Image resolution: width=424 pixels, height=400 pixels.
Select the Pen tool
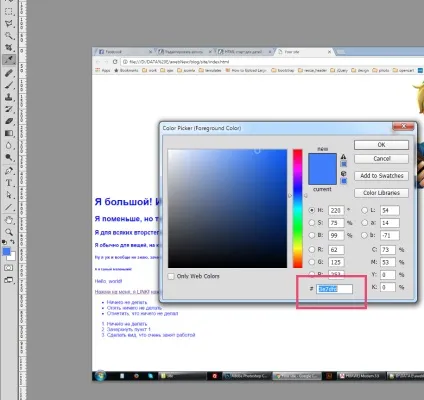coord(9,171)
